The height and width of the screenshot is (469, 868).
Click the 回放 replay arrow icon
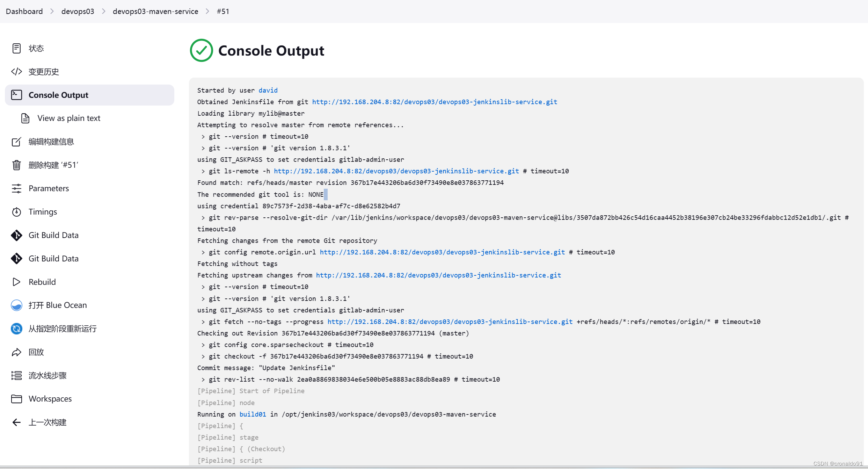[16, 352]
